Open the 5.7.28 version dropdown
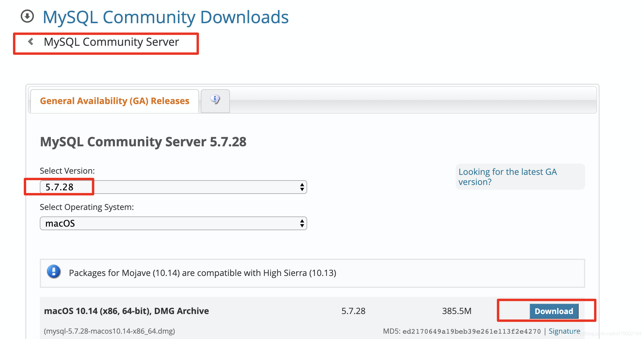644x339 pixels. pyautogui.click(x=173, y=187)
